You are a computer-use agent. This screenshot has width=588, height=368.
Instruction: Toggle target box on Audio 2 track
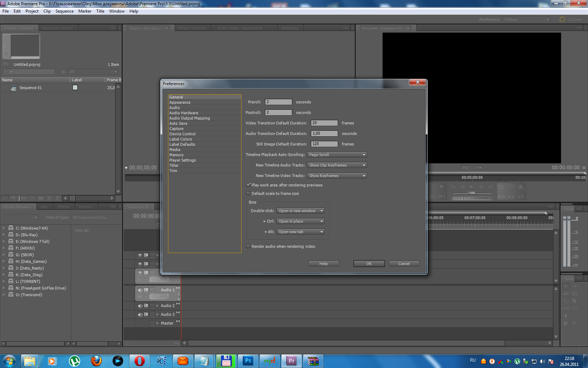(153, 306)
